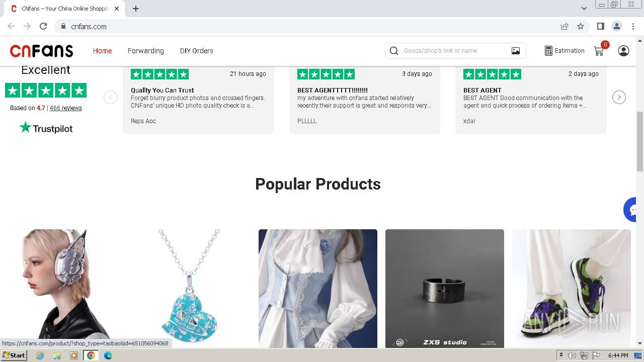Open the shopping cart icon
The width and height of the screenshot is (644, 362).
pos(599,51)
